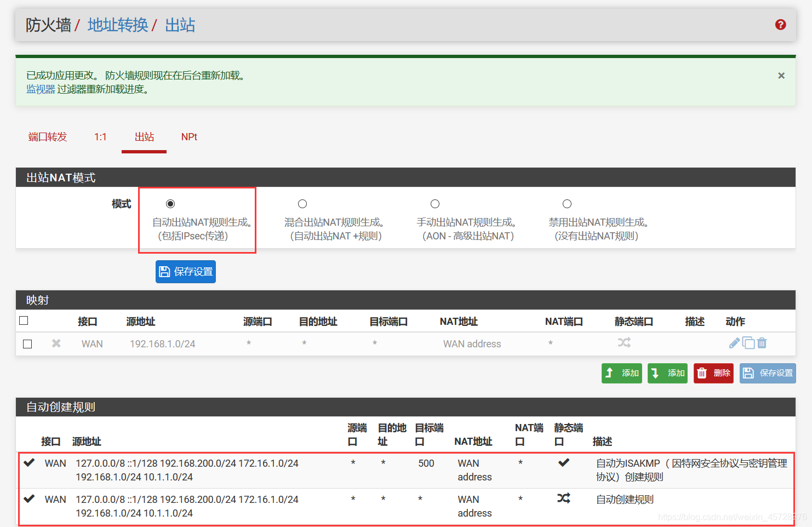Switch to the 1:1 tab

tap(100, 137)
